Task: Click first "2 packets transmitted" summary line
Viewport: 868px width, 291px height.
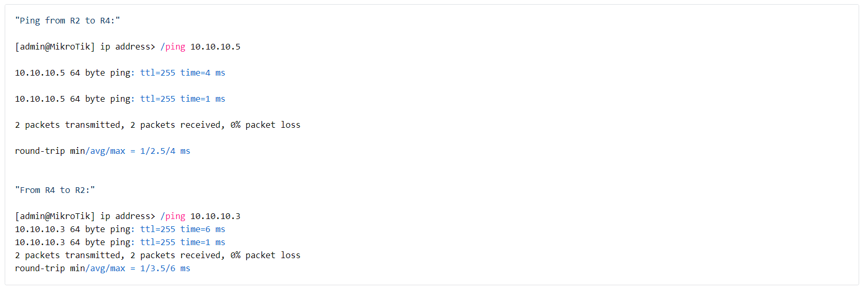Action: (x=157, y=125)
